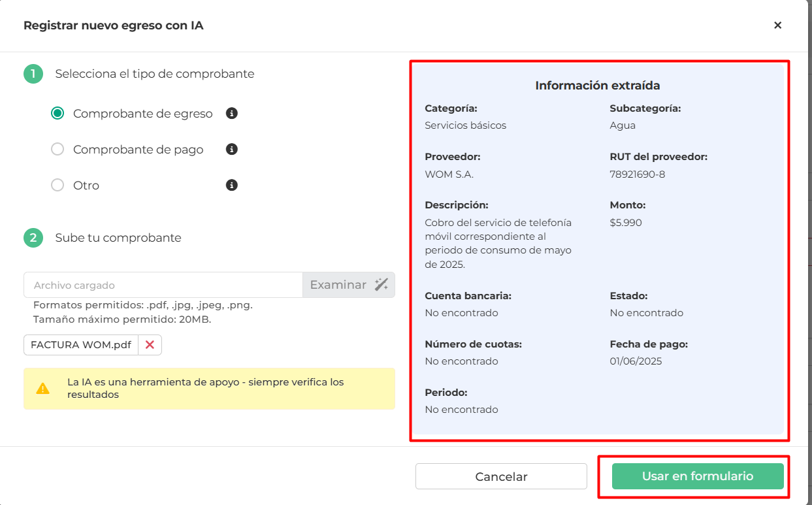
Task: Open info icon next to Comprobante de pago
Action: [x=231, y=150]
